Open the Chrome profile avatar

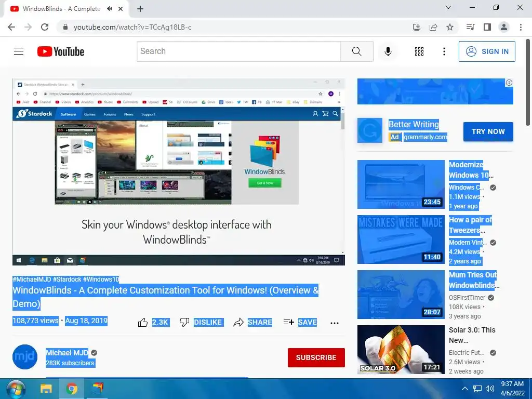point(504,27)
